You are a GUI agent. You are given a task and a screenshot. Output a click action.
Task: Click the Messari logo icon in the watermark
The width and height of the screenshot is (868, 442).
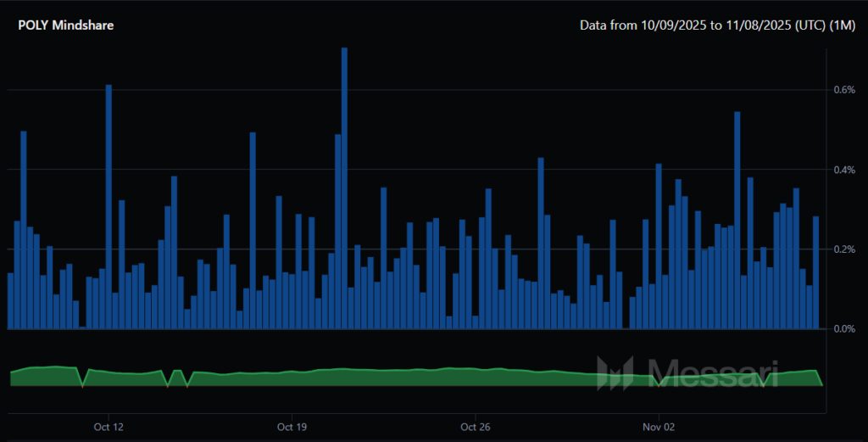[x=615, y=373]
